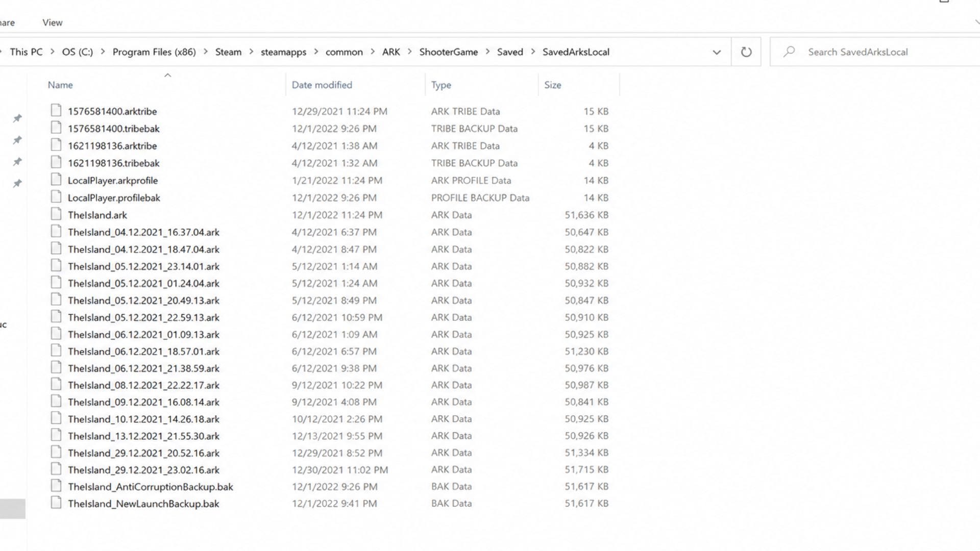Click the Search SavedArksLocal field
This screenshot has width=980, height=551.
coord(875,52)
